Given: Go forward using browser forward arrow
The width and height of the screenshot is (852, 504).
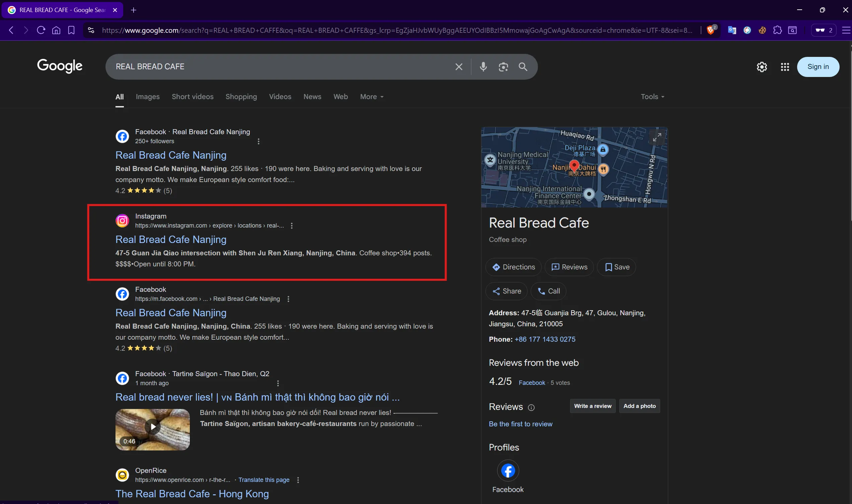Looking at the screenshot, I should (x=26, y=30).
